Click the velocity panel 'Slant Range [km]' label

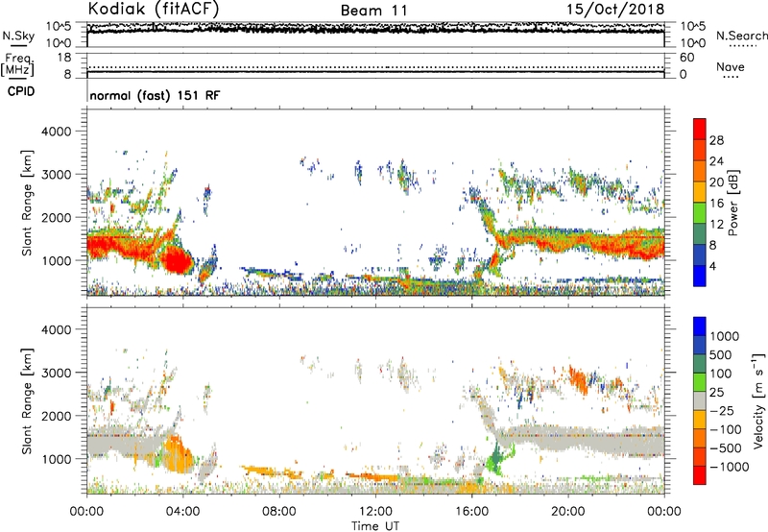coord(27,400)
